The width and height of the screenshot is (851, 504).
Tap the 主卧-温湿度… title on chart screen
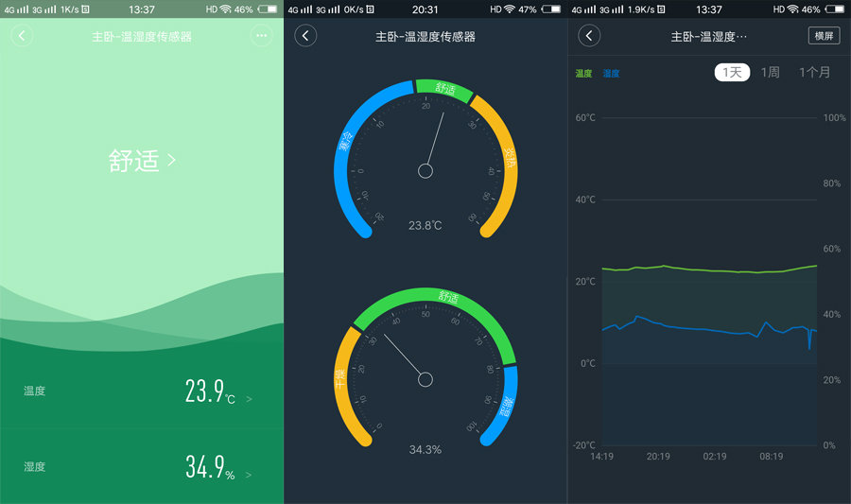click(709, 36)
